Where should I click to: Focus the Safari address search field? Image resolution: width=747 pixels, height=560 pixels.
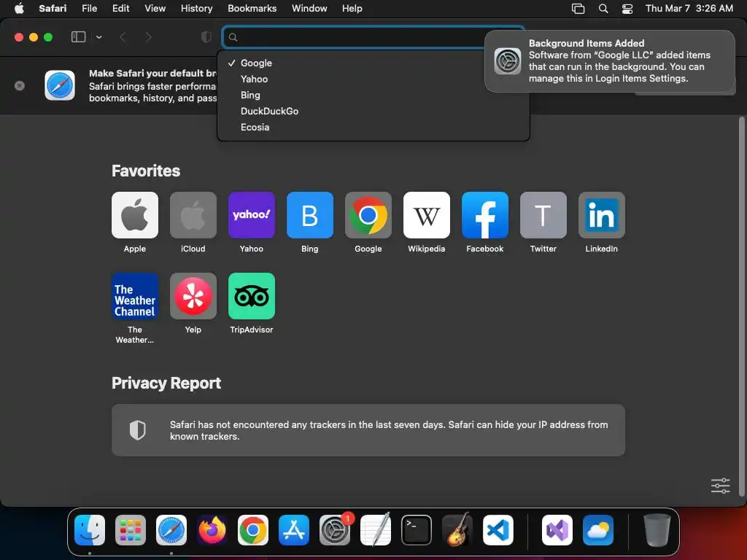click(x=373, y=37)
